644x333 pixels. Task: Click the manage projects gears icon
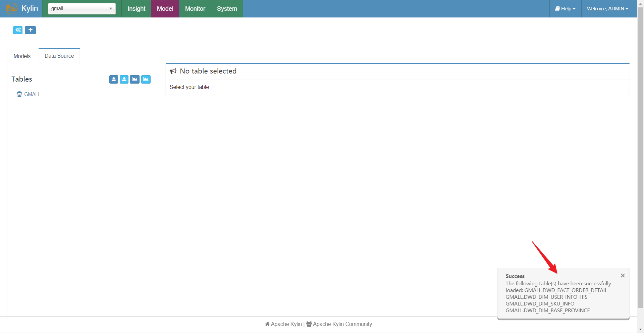(18, 30)
